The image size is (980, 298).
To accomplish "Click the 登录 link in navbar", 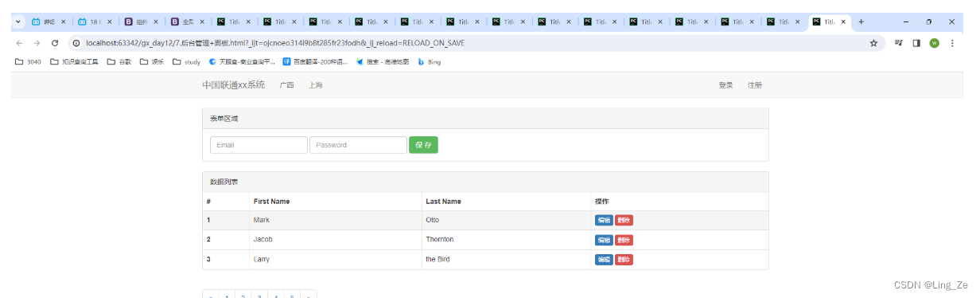I will (x=725, y=85).
